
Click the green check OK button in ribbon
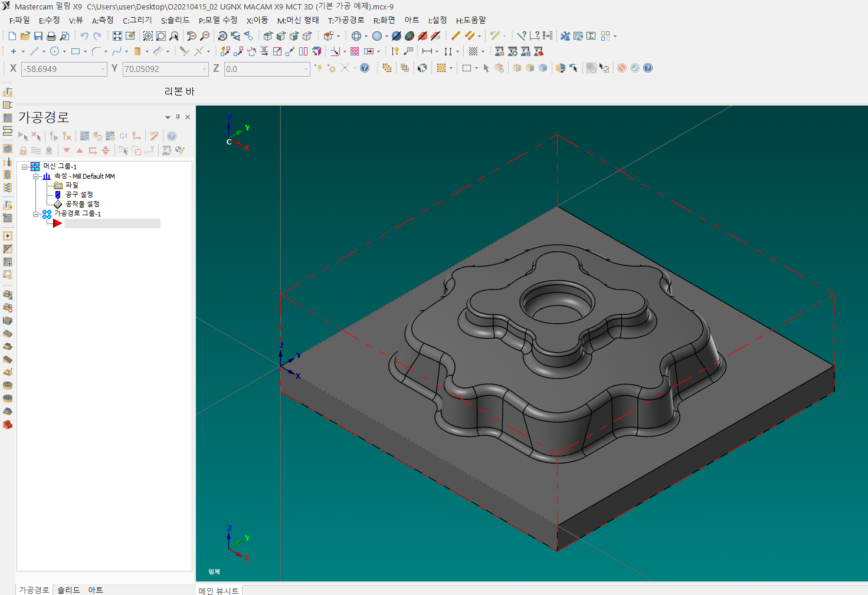pyautogui.click(x=635, y=68)
